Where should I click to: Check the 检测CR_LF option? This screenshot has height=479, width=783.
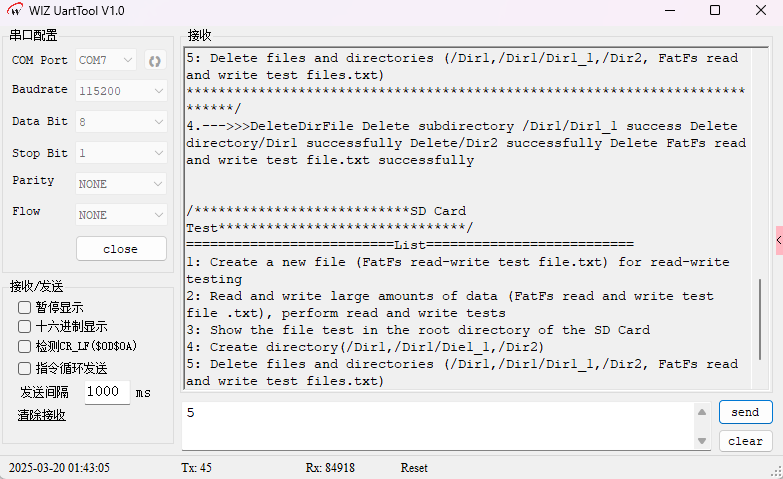tap(25, 346)
